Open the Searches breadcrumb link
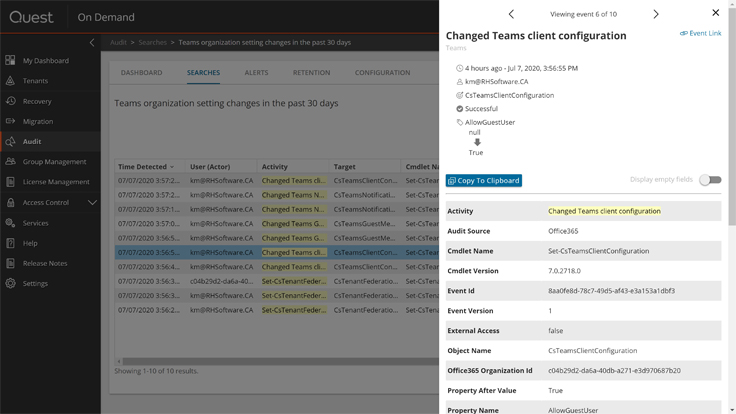 pyautogui.click(x=153, y=42)
